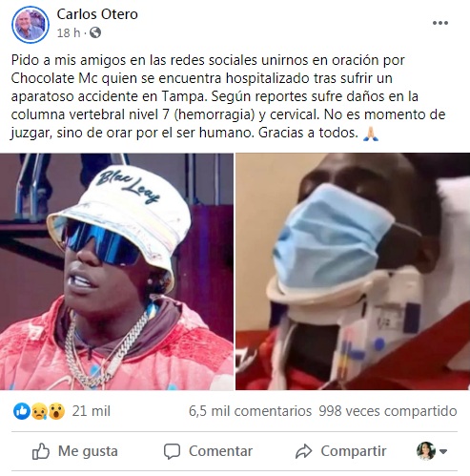470x476 pixels.
Task: Click the share arrow Compartir icon
Action: [304, 451]
